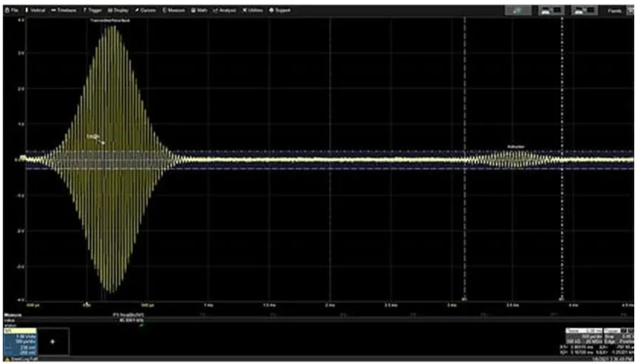The height and width of the screenshot is (364, 637).
Task: Open the Display menu
Action: click(118, 10)
